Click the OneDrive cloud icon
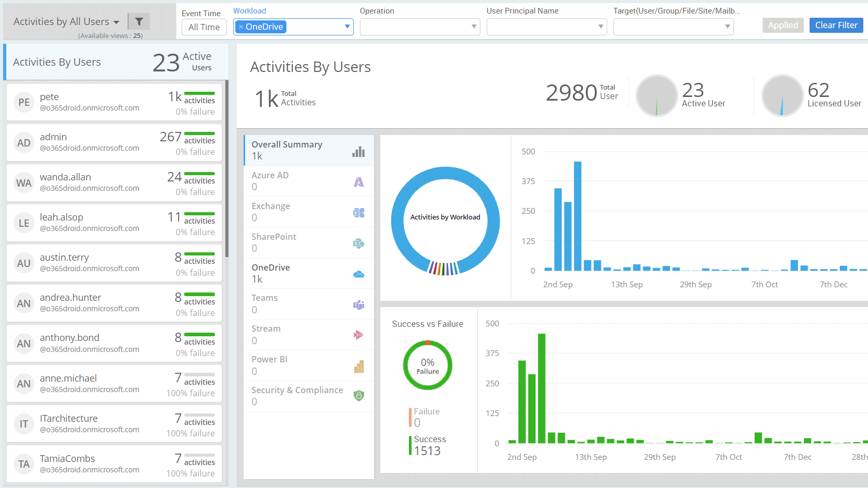The height and width of the screenshot is (488, 868). point(359,274)
